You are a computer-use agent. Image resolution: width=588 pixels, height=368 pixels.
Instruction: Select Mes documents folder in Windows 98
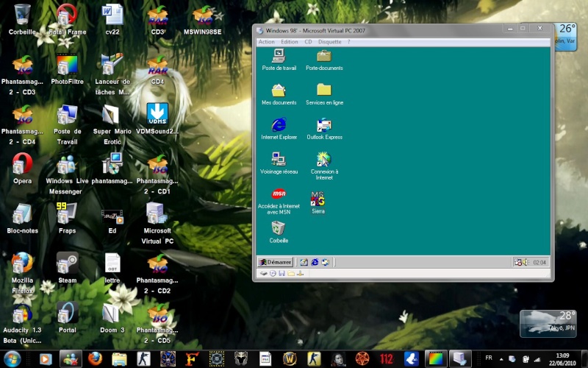tap(279, 94)
